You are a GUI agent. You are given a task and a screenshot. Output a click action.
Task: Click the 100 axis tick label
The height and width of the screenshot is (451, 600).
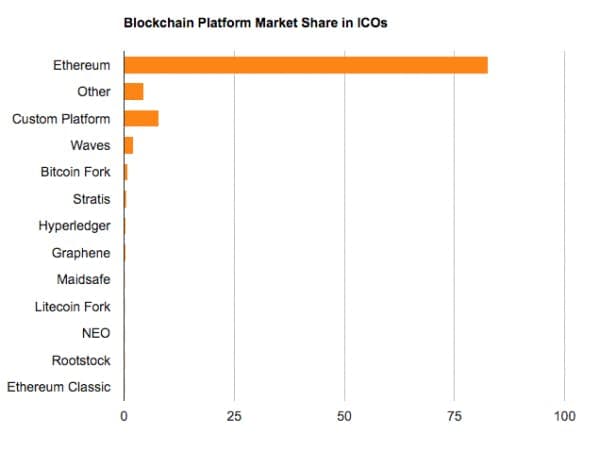(x=565, y=416)
